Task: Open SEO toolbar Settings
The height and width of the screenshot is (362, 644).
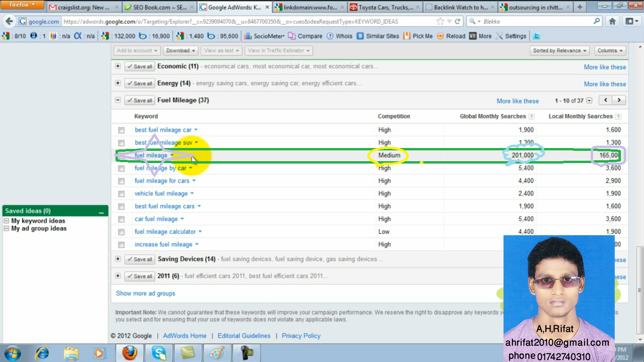Action: click(x=511, y=36)
